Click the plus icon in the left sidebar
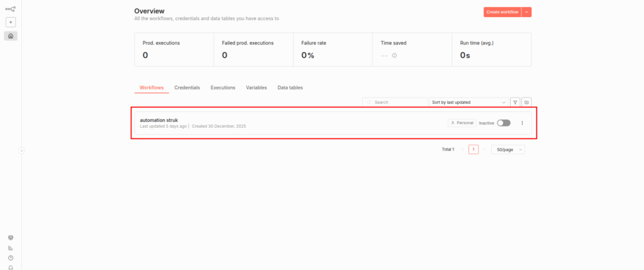The image size is (644, 270). (11, 22)
